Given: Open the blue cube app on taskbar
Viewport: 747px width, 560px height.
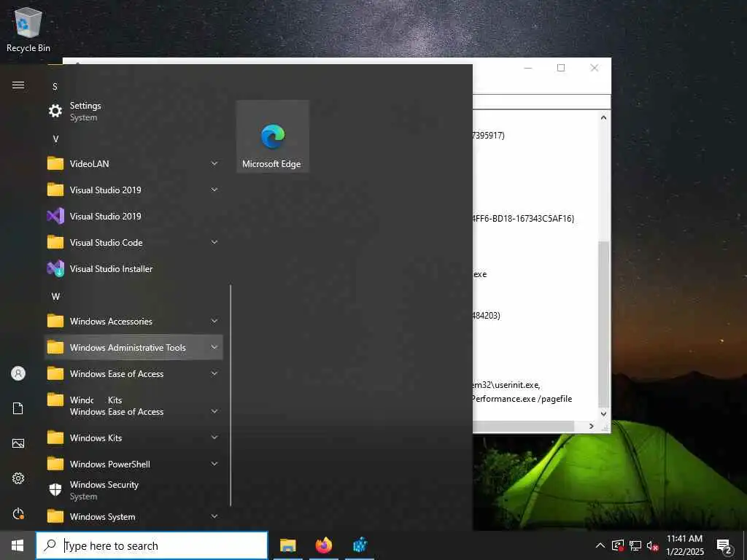Looking at the screenshot, I should (360, 545).
